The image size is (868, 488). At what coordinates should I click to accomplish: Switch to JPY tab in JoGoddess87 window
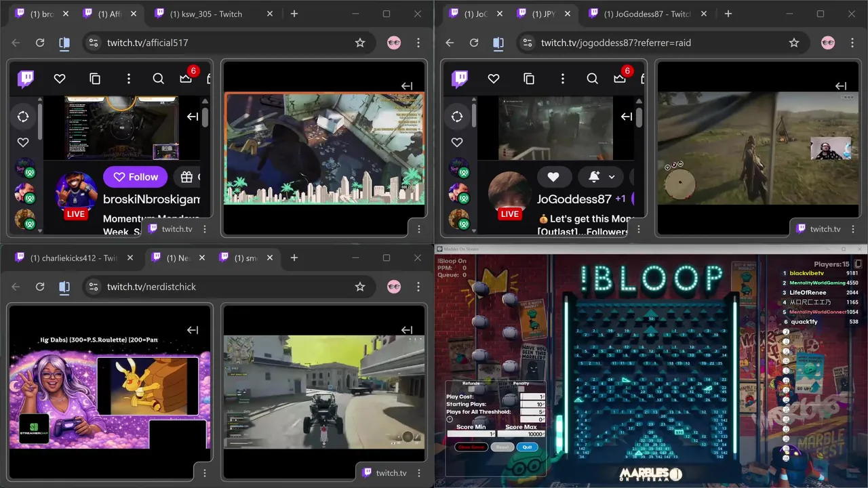545,14
